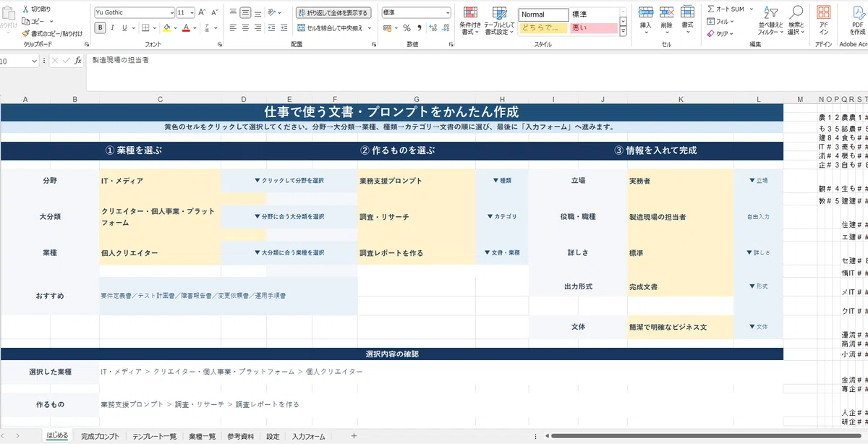Toggle セルを結合して中央揃え merge and center
The height and width of the screenshot is (444, 868).
330,27
